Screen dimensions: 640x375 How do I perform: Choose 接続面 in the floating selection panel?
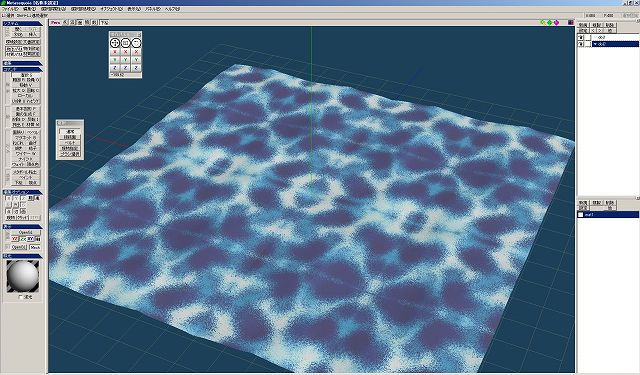(70, 137)
